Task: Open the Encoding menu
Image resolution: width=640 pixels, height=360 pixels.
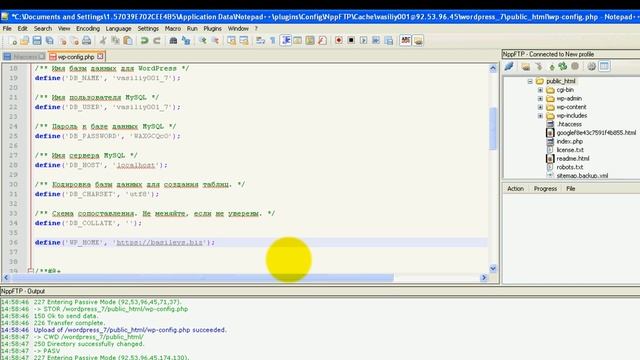Action: tap(88, 29)
